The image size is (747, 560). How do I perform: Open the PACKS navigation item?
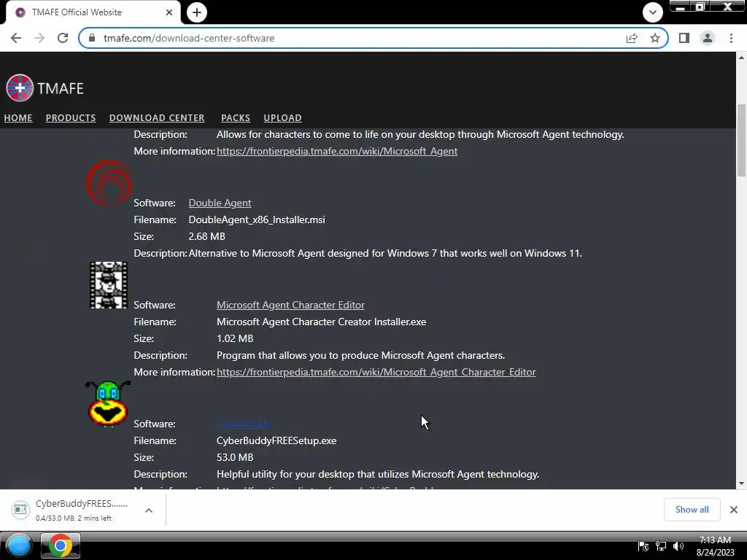236,117
